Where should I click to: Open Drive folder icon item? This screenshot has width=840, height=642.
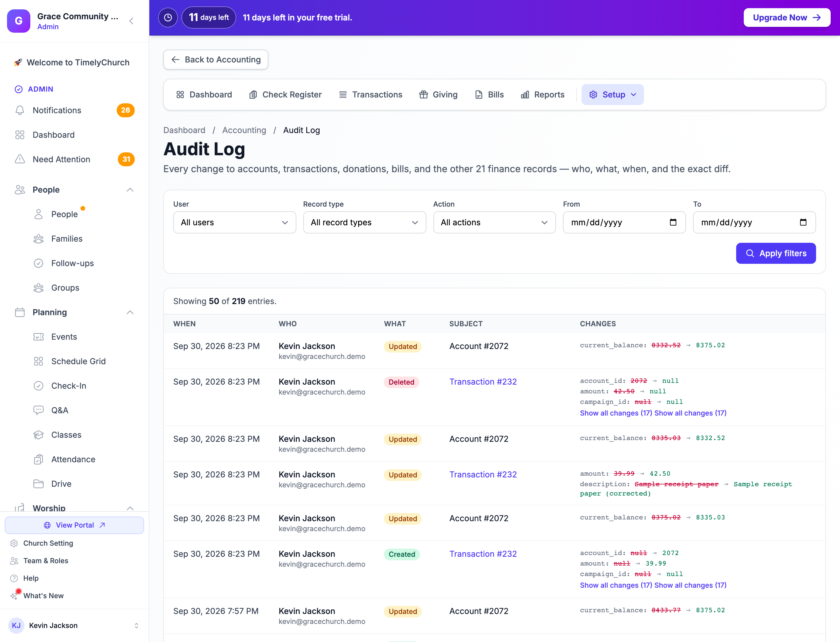(38, 484)
